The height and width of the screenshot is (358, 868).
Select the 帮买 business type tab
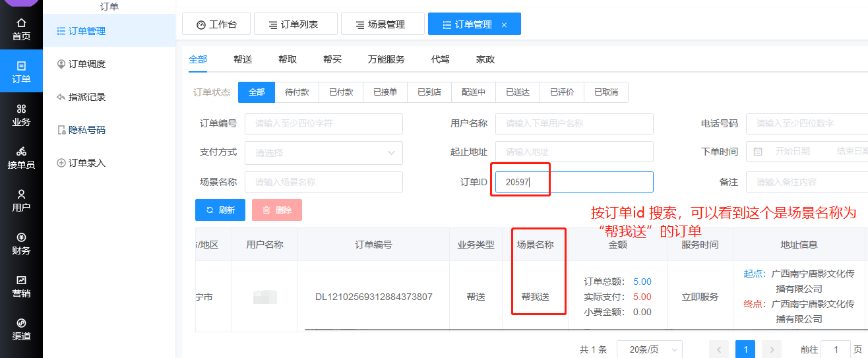click(x=332, y=59)
